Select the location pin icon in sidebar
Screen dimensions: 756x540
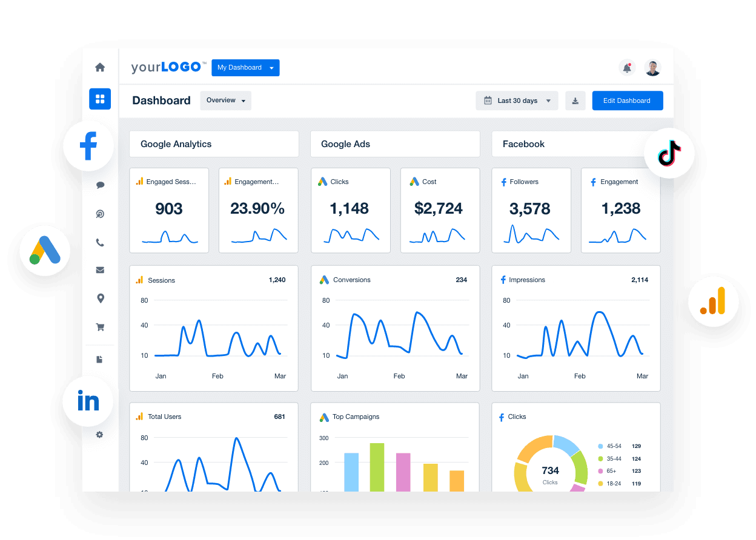pos(99,298)
